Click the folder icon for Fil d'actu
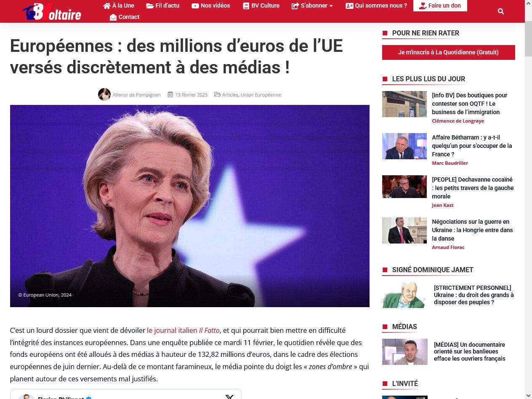 point(150,6)
